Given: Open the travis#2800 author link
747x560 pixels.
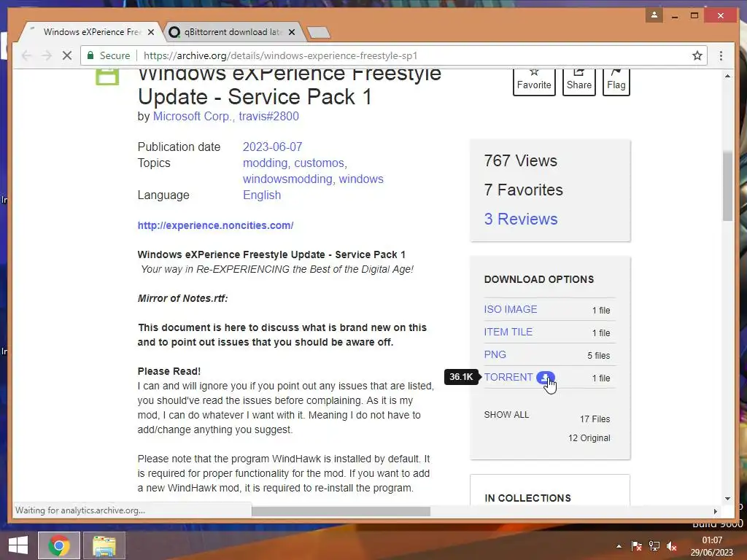Looking at the screenshot, I should pyautogui.click(x=268, y=116).
